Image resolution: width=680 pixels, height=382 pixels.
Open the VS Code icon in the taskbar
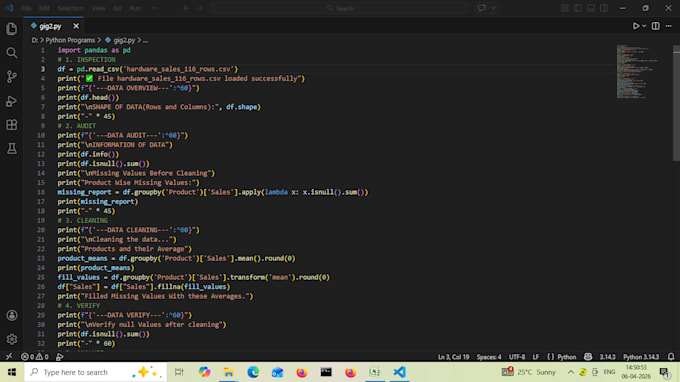[399, 372]
